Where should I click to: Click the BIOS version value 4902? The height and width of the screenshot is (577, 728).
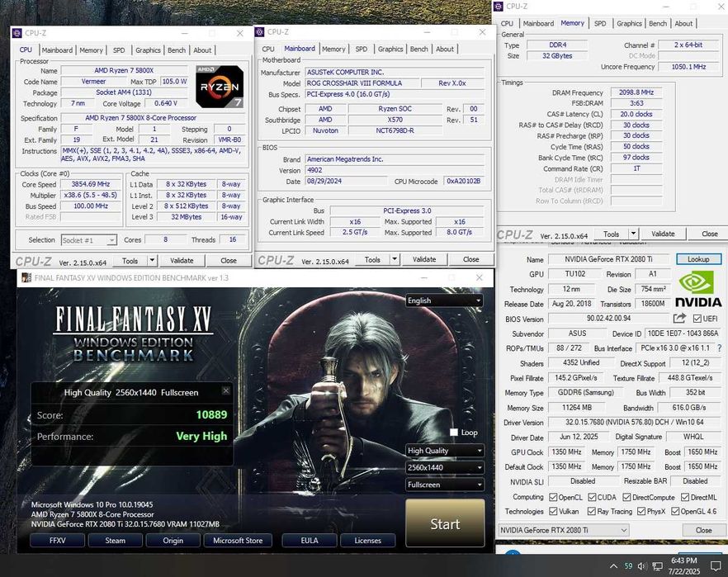click(395, 170)
